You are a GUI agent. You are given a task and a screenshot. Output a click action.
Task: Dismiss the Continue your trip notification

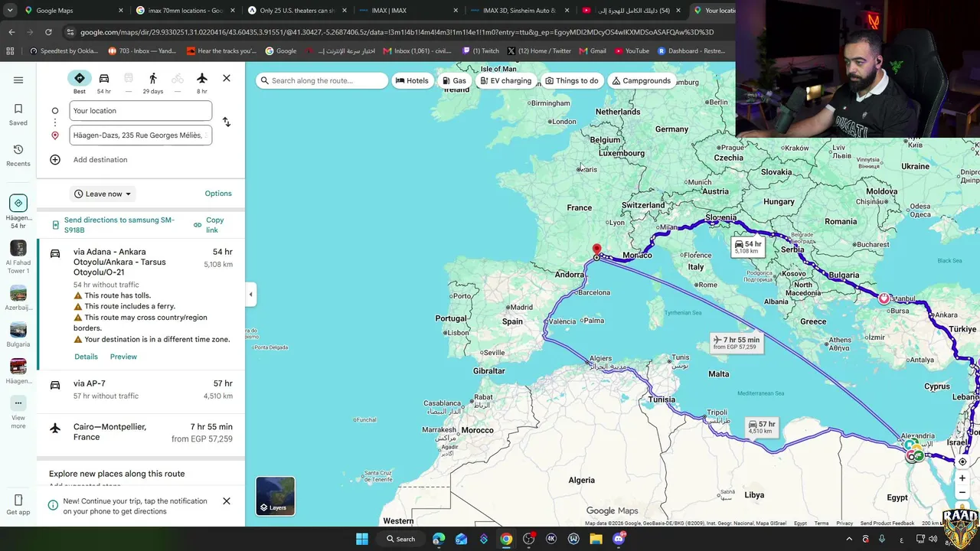(x=227, y=501)
